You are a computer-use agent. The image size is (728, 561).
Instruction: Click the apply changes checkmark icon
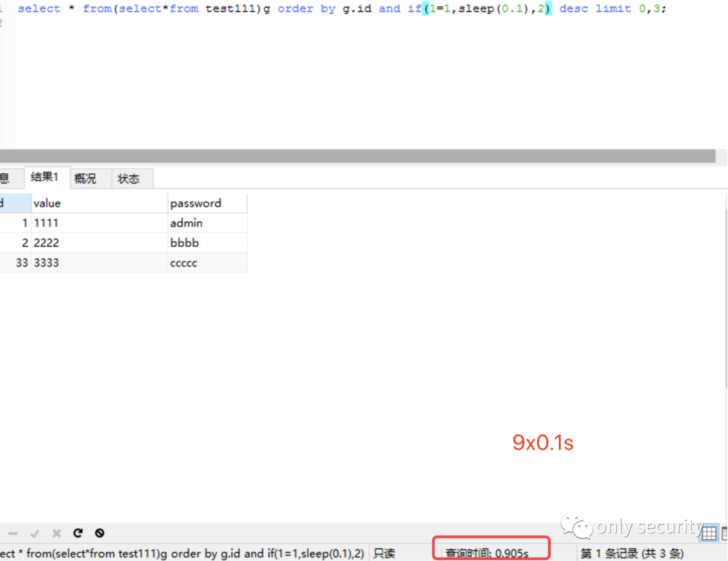point(34,533)
